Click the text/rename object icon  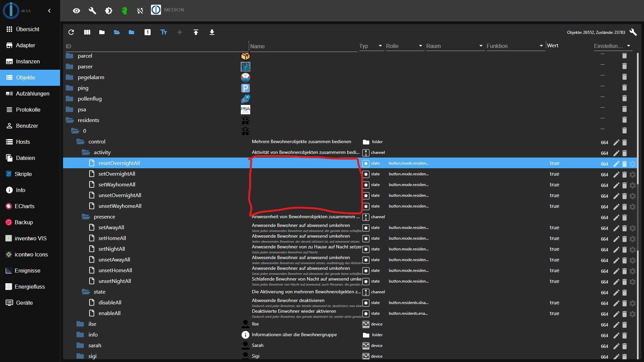(164, 32)
